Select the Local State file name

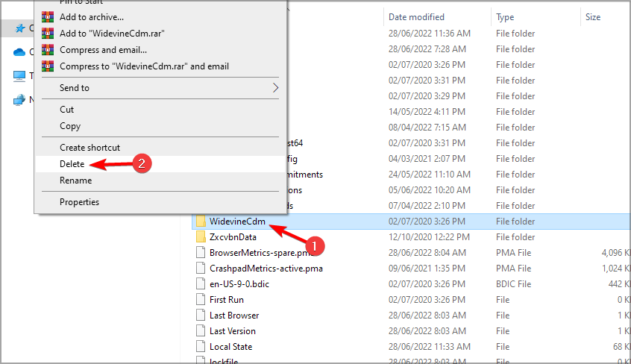click(231, 347)
